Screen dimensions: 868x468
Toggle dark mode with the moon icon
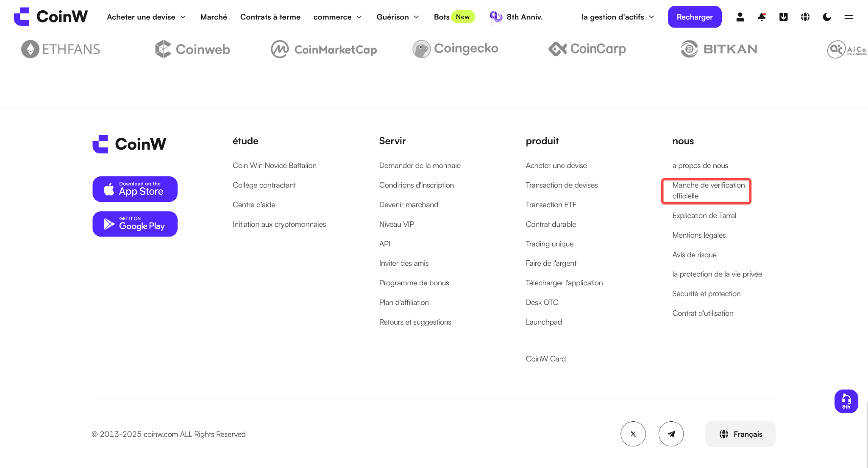827,17
